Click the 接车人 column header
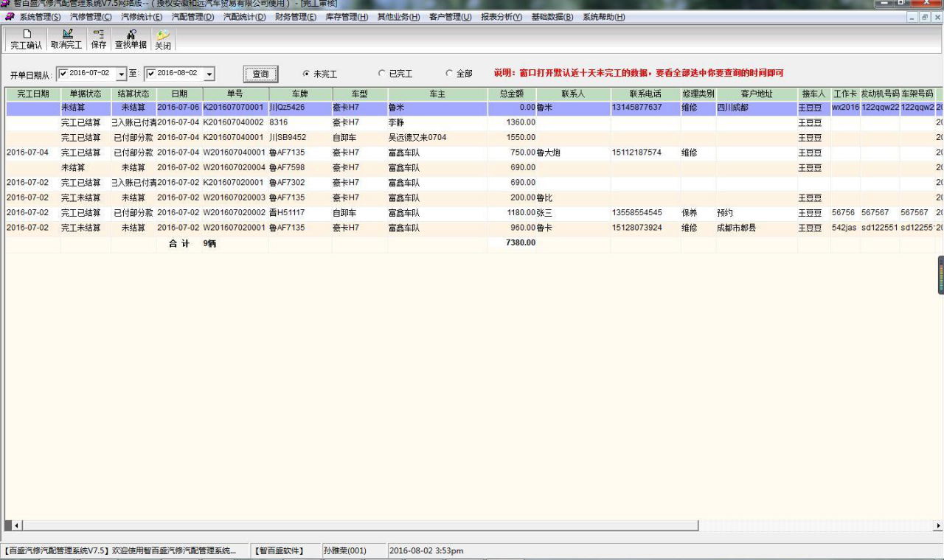 click(x=814, y=94)
